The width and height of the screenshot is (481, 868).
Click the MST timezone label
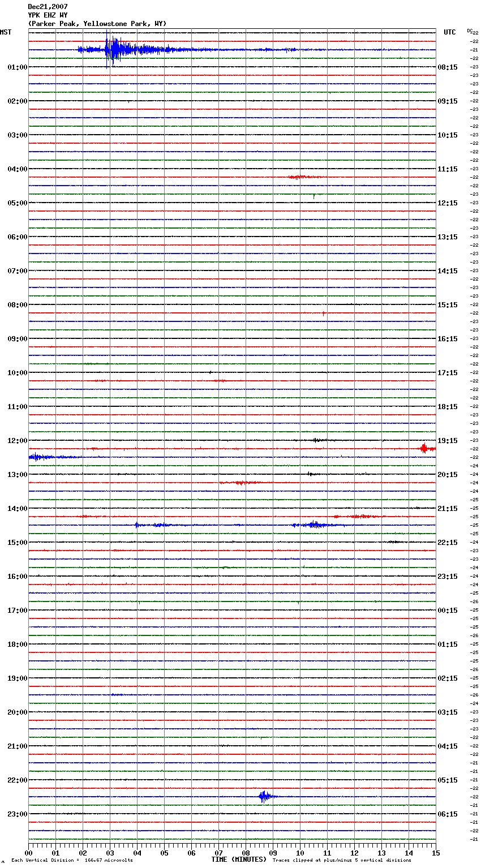(x=6, y=32)
